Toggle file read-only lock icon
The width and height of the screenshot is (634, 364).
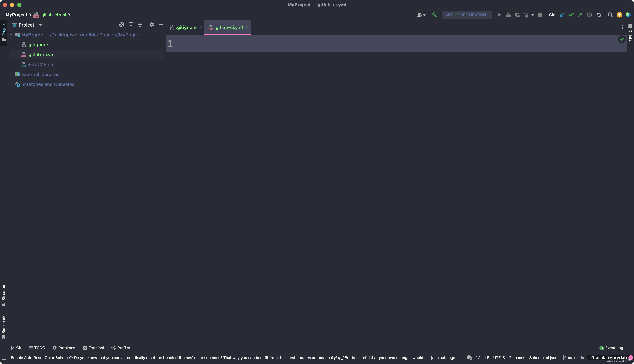(582, 357)
